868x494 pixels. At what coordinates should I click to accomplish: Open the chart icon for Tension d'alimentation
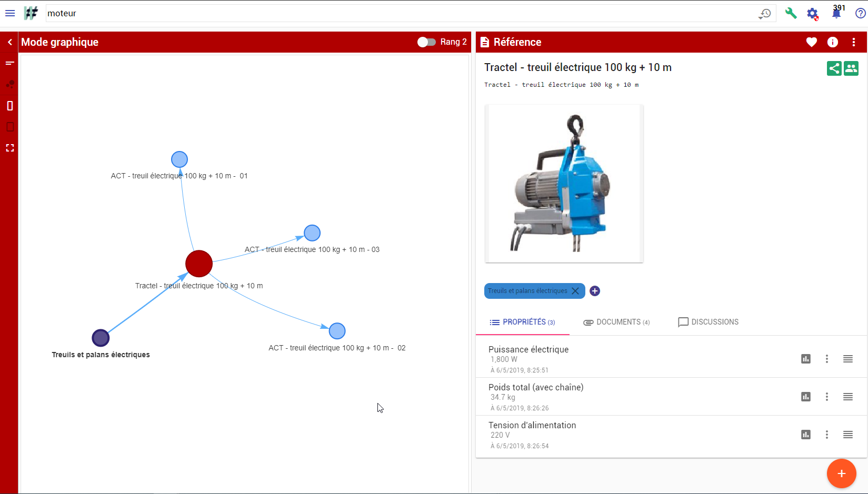[x=806, y=435]
